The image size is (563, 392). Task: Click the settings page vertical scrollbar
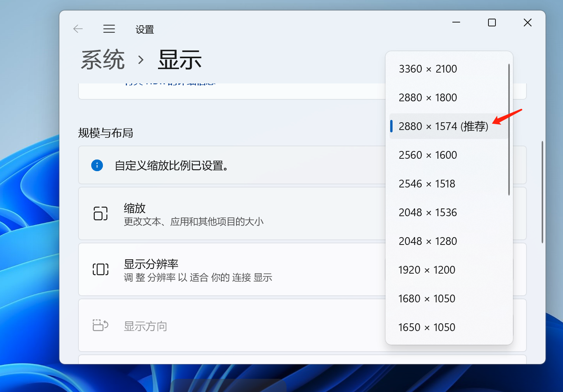[x=542, y=192]
